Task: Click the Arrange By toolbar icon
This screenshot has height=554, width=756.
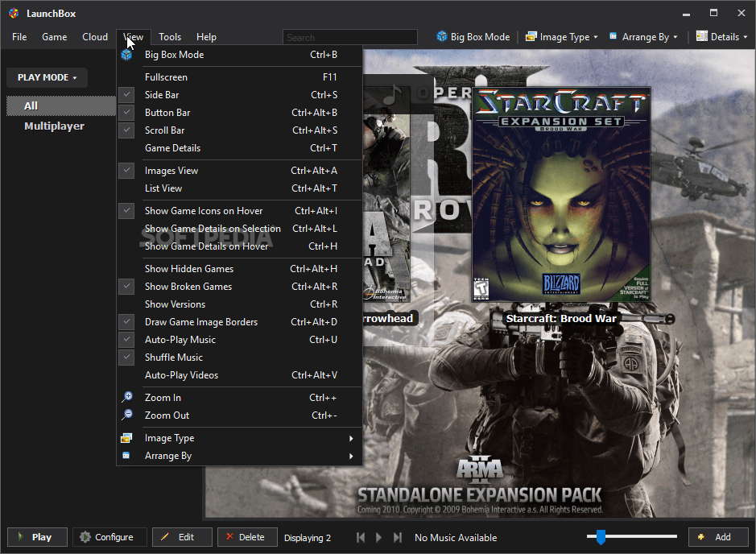Action: point(613,35)
